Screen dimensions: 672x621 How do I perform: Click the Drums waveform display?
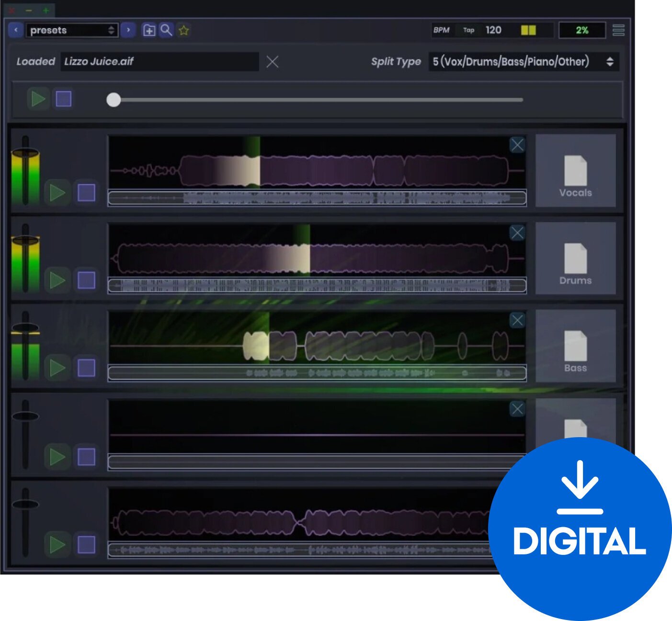tap(317, 250)
